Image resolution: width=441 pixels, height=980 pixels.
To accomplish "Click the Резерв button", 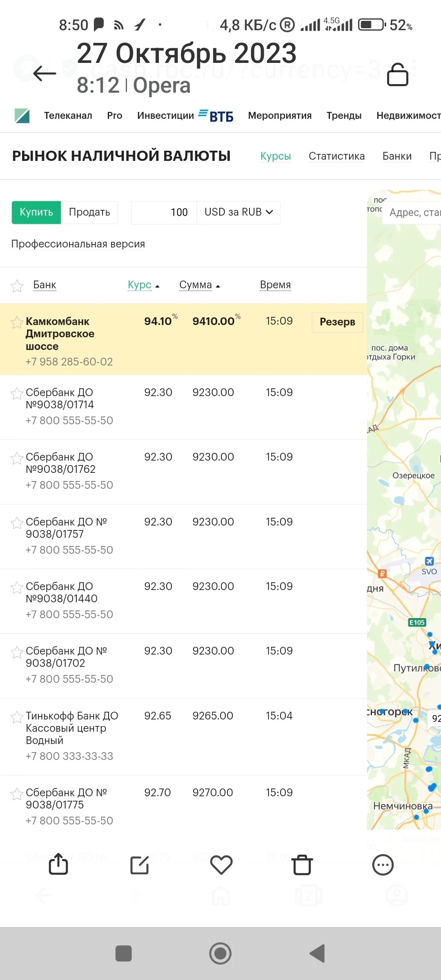I will pos(337,322).
